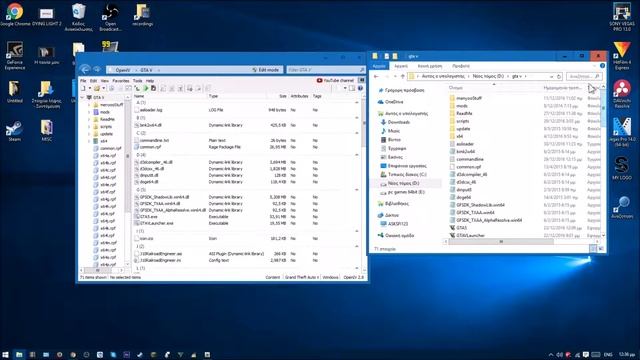The height and width of the screenshot is (360, 640).
Task: Open the Favorites menu in OpenIV
Action: pos(121,81)
